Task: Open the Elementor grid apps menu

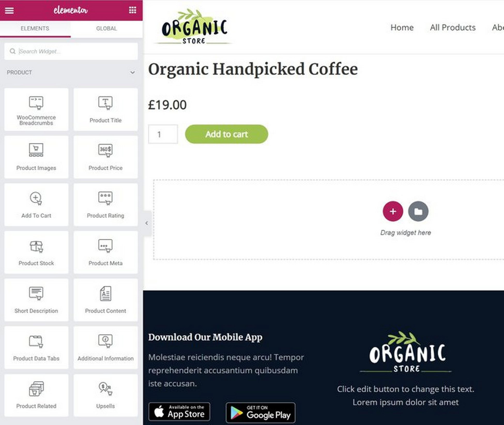Action: click(x=133, y=10)
